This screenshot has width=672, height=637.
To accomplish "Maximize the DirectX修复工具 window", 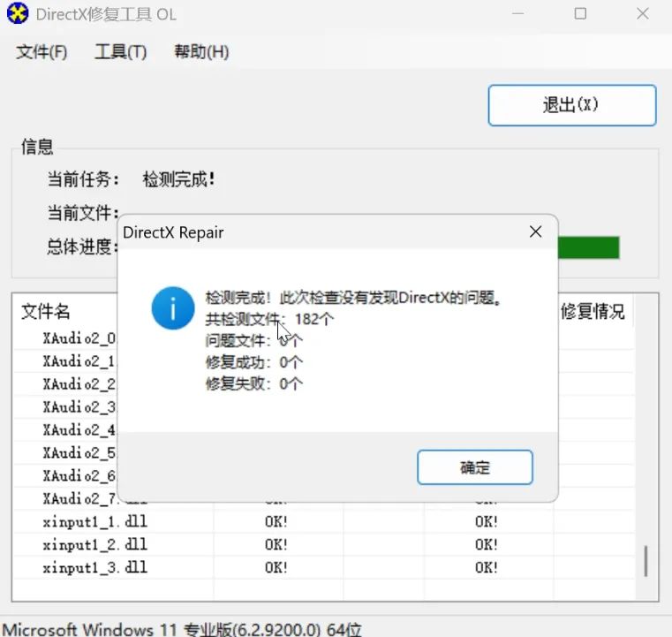I will pyautogui.click(x=580, y=14).
